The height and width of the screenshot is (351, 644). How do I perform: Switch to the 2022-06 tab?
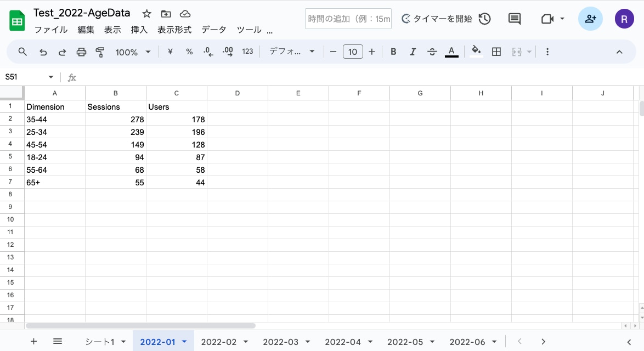[x=467, y=342]
